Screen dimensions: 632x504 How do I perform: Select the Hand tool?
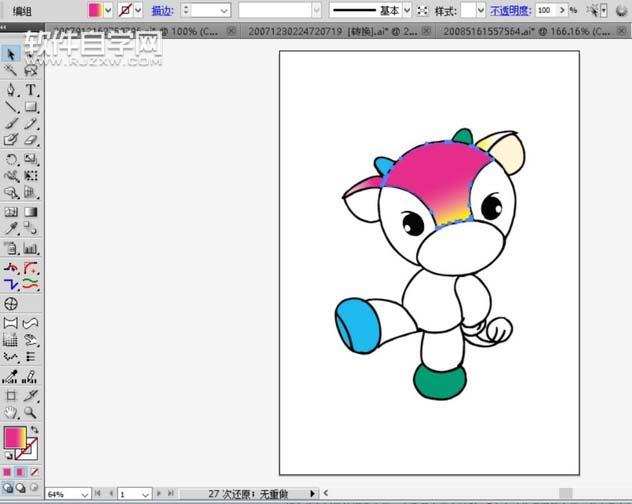[x=11, y=411]
